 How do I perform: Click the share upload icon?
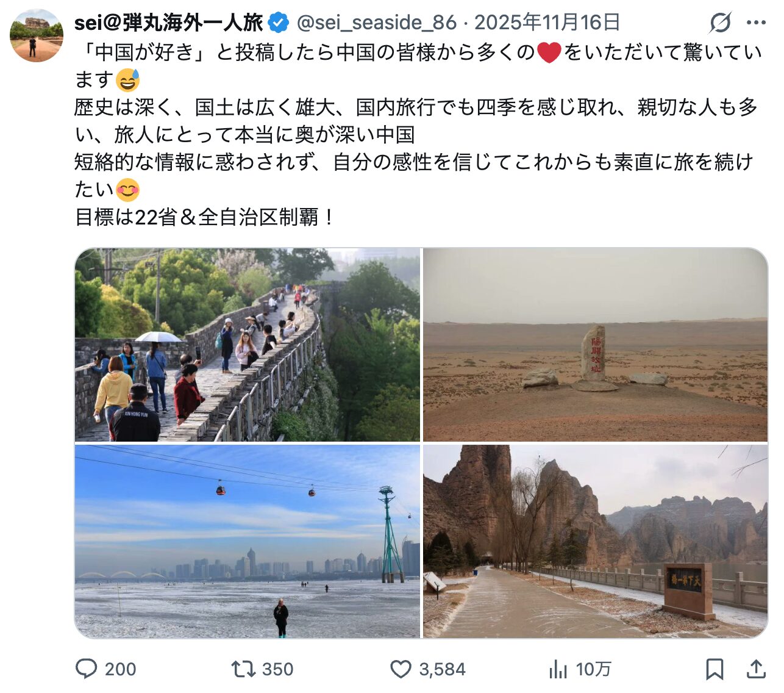756,669
